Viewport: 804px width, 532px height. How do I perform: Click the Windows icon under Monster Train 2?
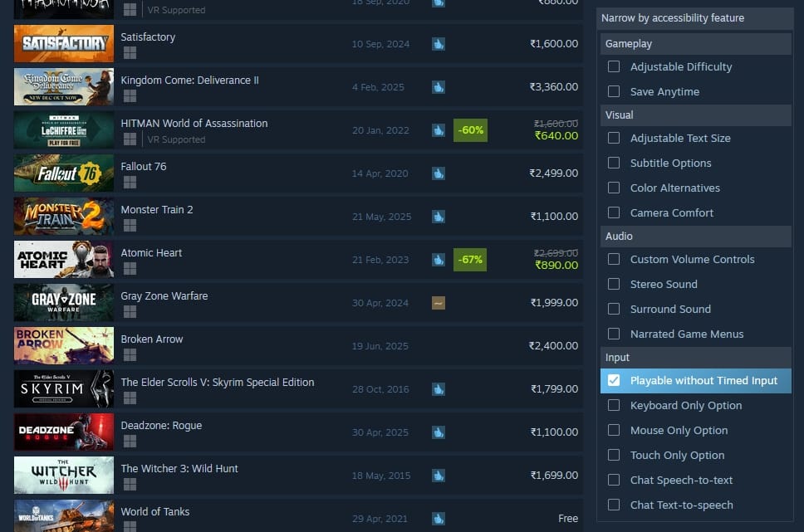(130, 225)
